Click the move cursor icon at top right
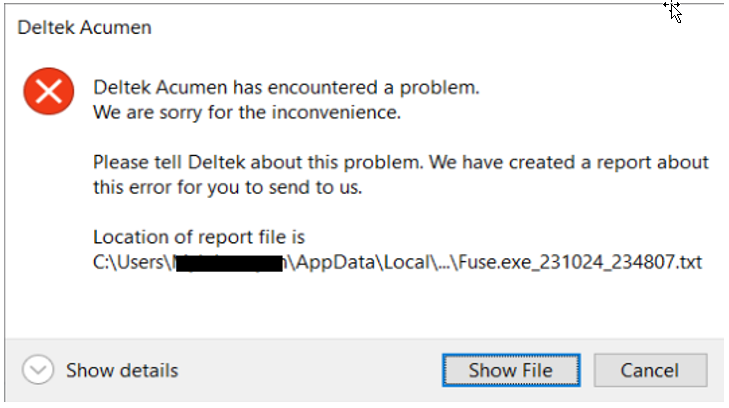The height and width of the screenshot is (408, 729). [x=672, y=10]
